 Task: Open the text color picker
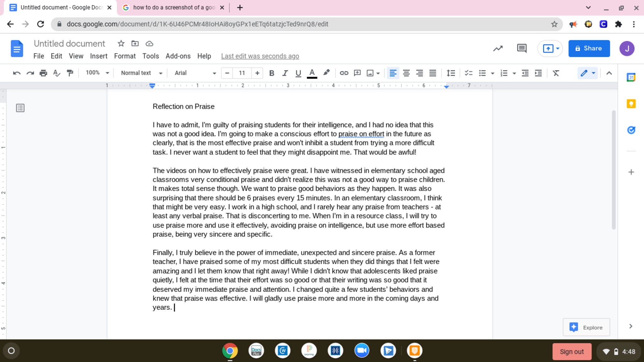[x=312, y=73]
